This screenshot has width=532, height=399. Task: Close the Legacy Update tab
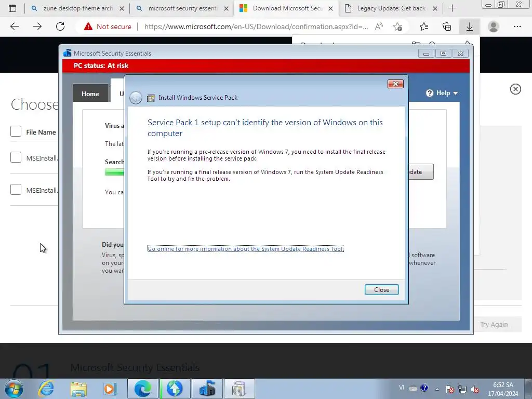(435, 8)
